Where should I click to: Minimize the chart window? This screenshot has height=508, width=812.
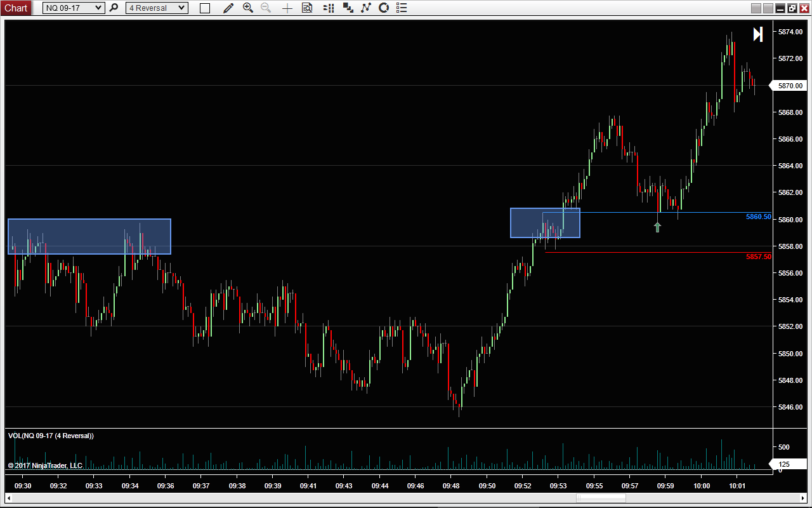click(780, 8)
